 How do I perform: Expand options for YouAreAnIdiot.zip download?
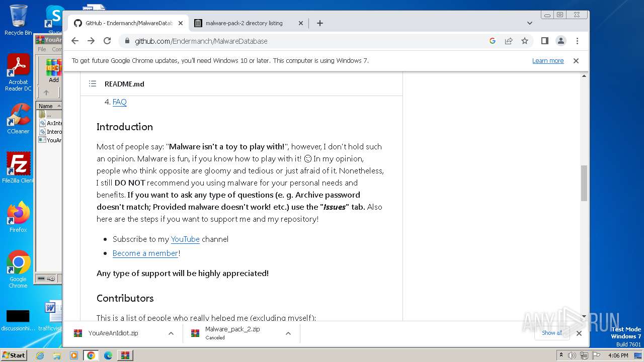pyautogui.click(x=171, y=333)
